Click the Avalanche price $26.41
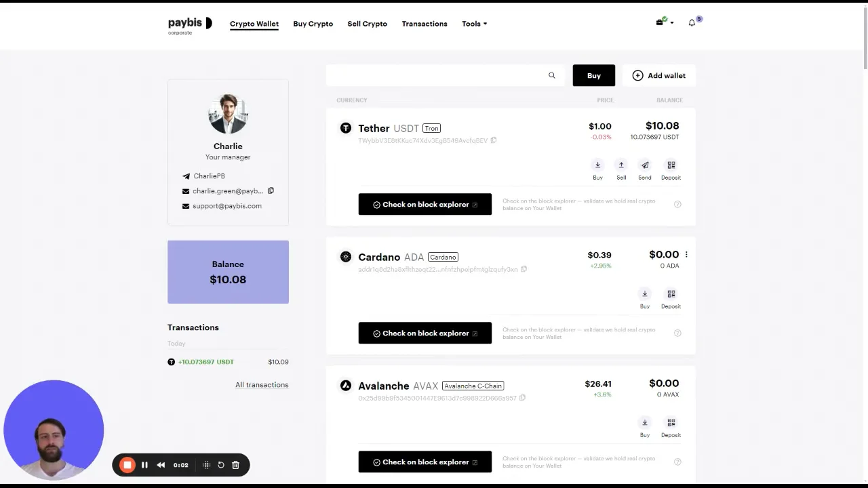The width and height of the screenshot is (868, 488). [x=598, y=384]
